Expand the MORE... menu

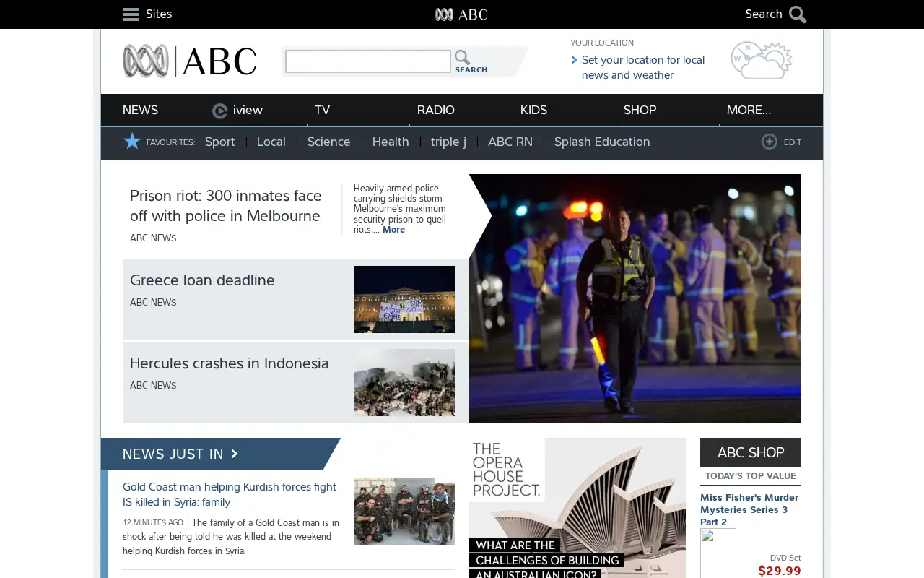pos(749,110)
